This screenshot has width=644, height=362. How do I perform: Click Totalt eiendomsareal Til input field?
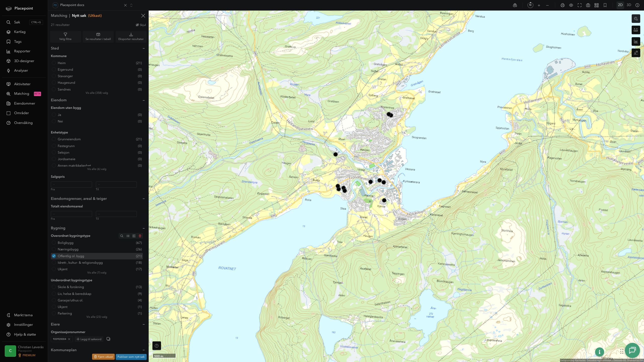tap(116, 214)
